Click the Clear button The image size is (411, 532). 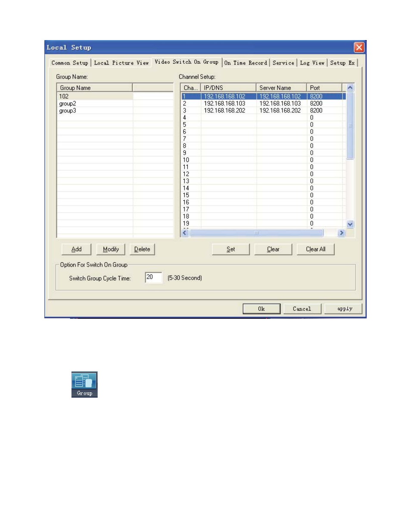(x=273, y=249)
